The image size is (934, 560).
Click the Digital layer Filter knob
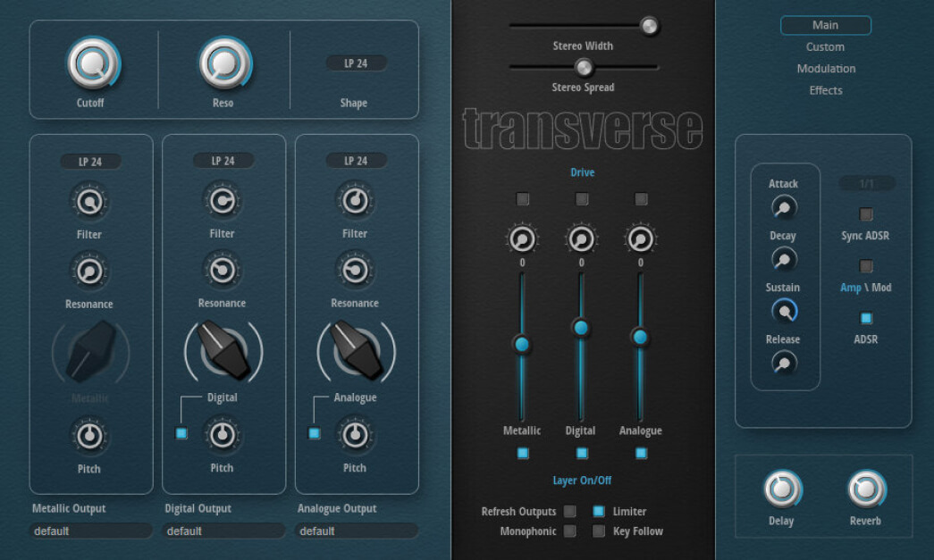pos(223,201)
